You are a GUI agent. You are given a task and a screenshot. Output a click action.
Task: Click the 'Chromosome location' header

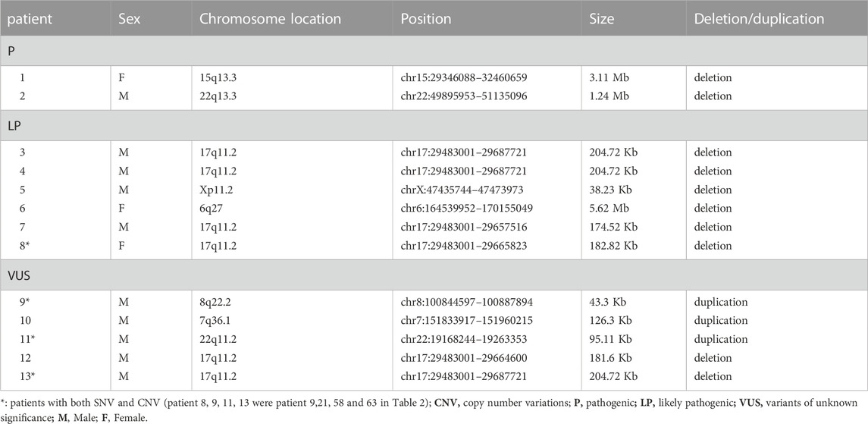(270, 18)
